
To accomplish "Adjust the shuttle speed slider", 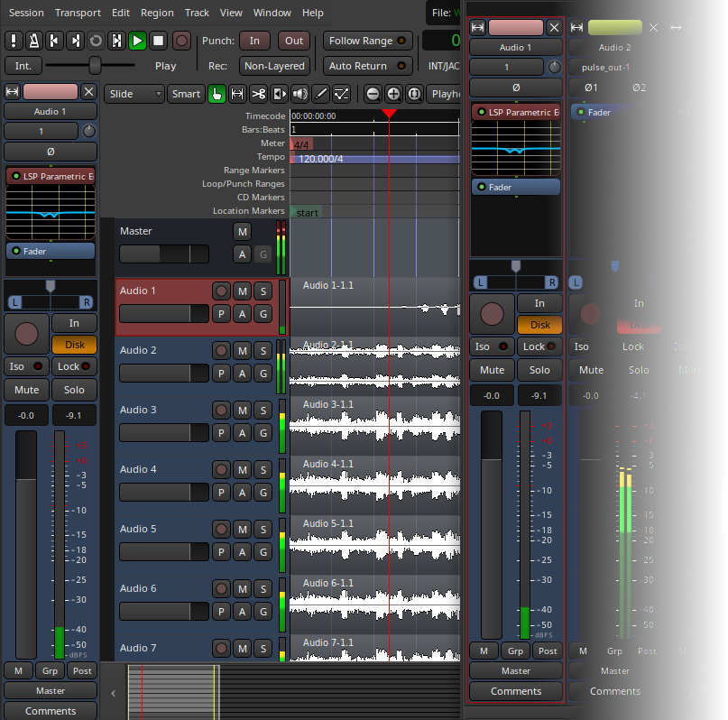I will coord(95,65).
